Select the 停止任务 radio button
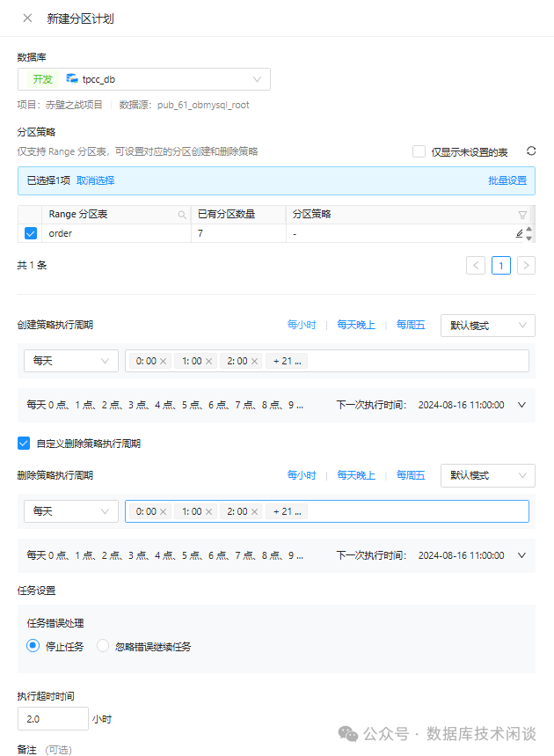Viewport: 554px width, 756px height. (33, 646)
